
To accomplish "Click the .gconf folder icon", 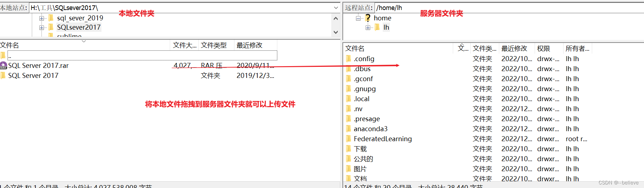I will click(348, 79).
